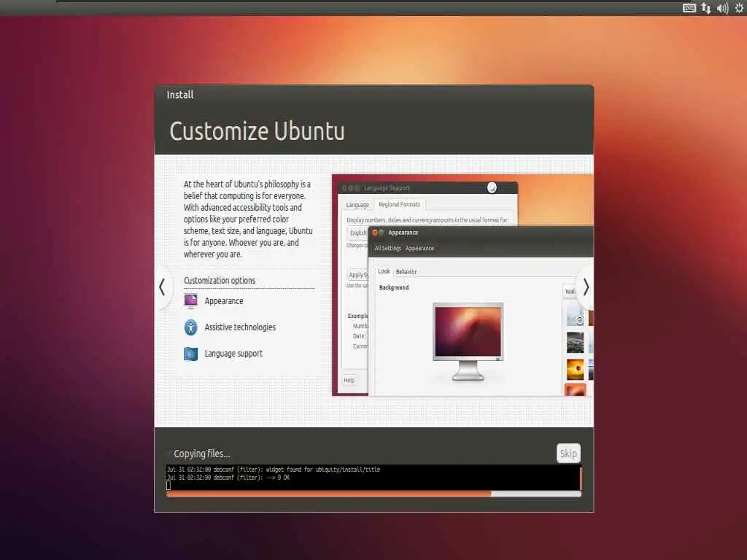Switch to the Look tab in Appearance
Screen dimensions: 747x560
pos(384,271)
